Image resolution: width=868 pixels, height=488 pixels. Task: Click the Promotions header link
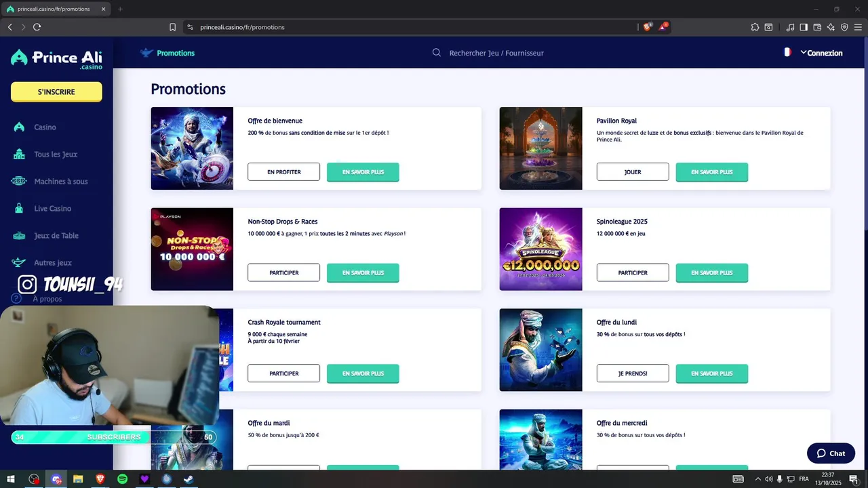pos(176,53)
